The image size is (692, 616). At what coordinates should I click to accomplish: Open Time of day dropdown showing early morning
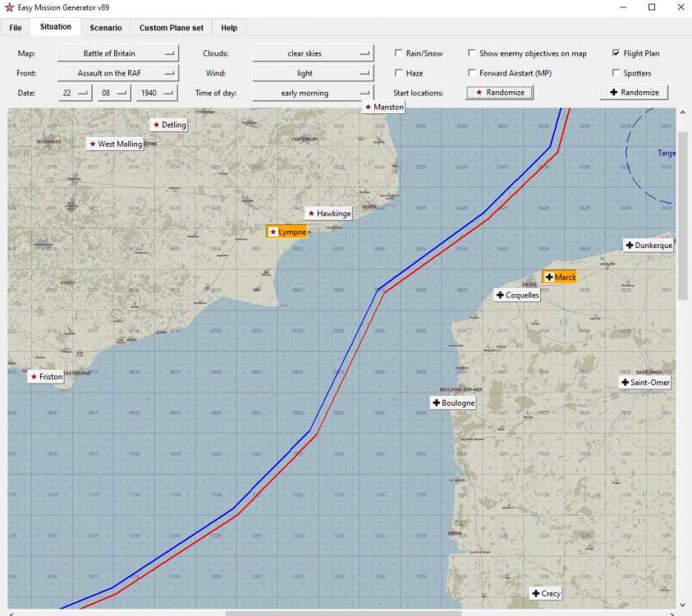click(x=313, y=93)
